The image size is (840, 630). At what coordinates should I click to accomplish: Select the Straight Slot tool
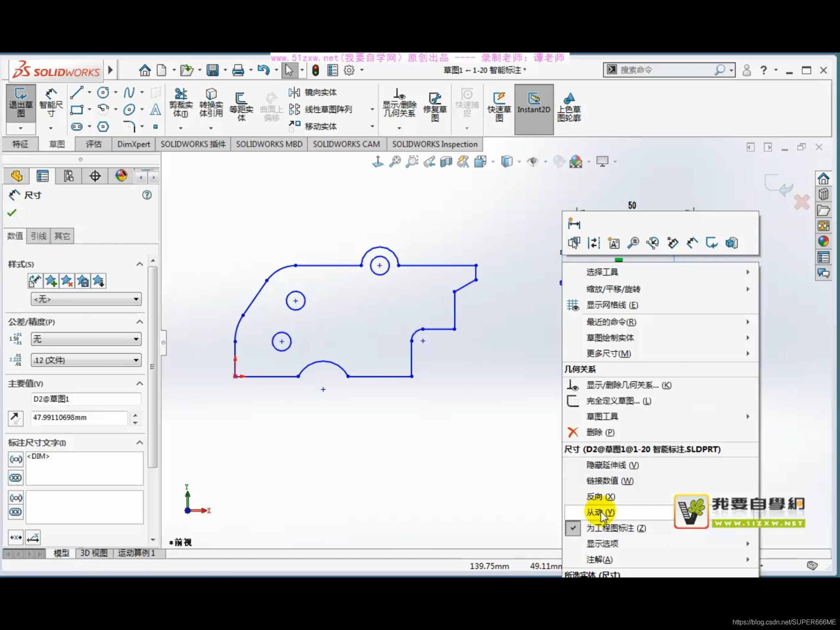(x=77, y=127)
